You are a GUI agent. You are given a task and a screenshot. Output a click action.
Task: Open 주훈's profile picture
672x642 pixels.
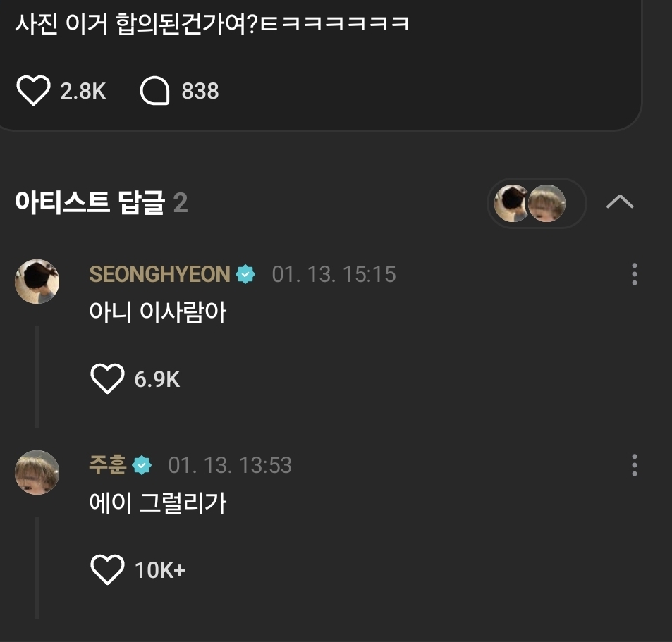click(37, 472)
